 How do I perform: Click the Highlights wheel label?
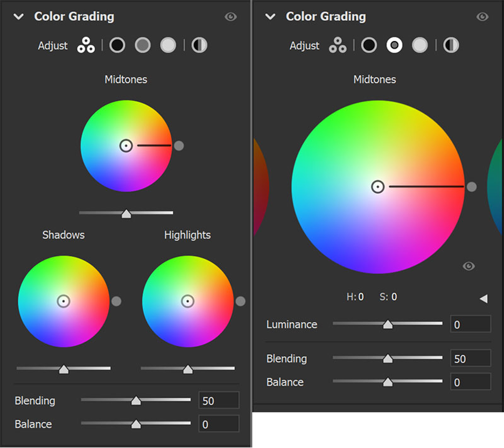187,235
